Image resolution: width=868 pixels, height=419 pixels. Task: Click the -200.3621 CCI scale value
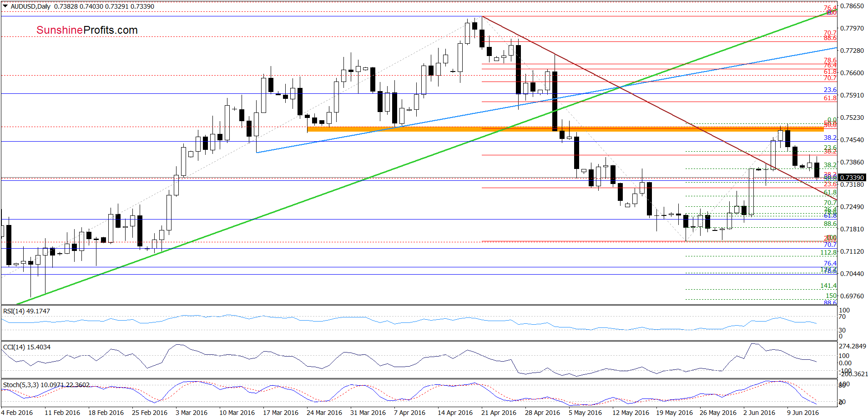point(854,374)
